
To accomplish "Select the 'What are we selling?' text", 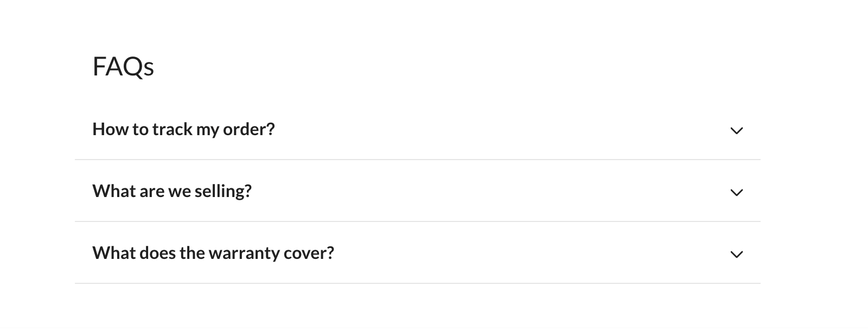I will click(x=172, y=191).
